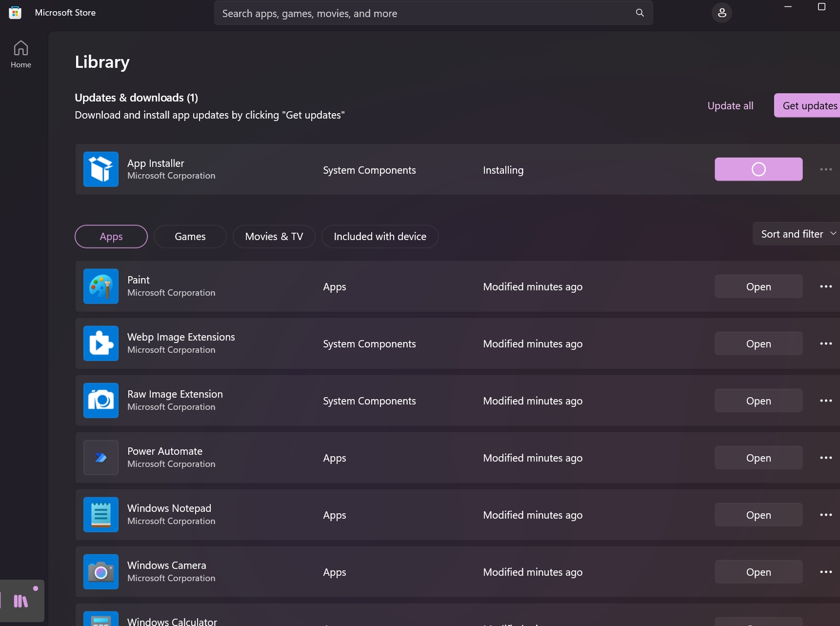Open more options for Windows Camera

coord(826,572)
